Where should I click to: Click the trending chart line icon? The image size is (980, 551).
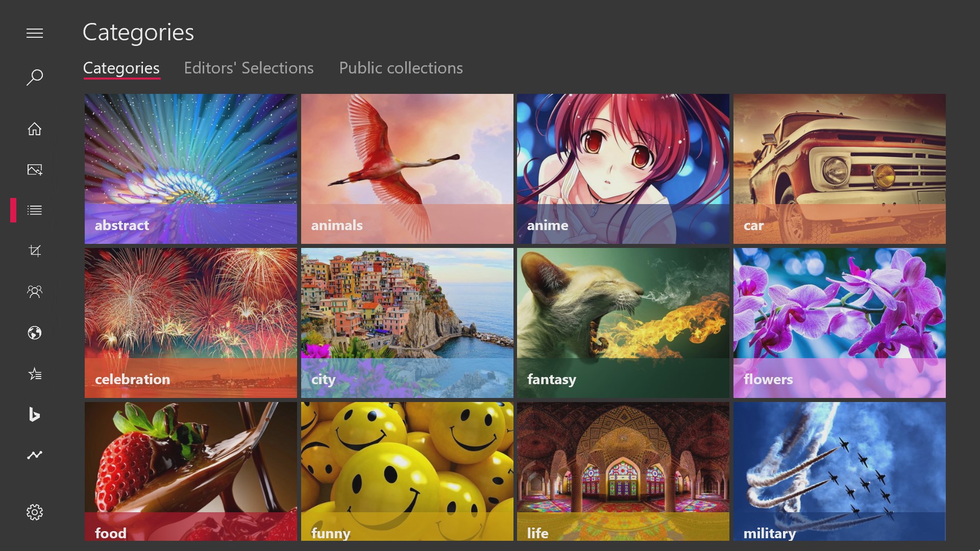click(35, 455)
